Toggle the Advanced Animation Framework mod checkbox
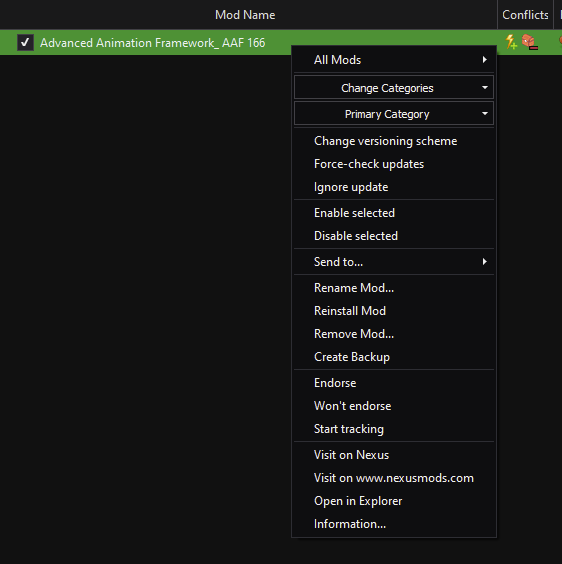The image size is (562, 564). click(25, 42)
